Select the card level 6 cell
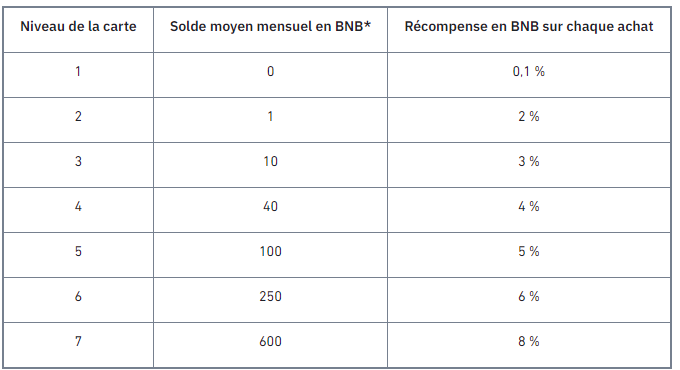680x370 pixels. pos(78,297)
